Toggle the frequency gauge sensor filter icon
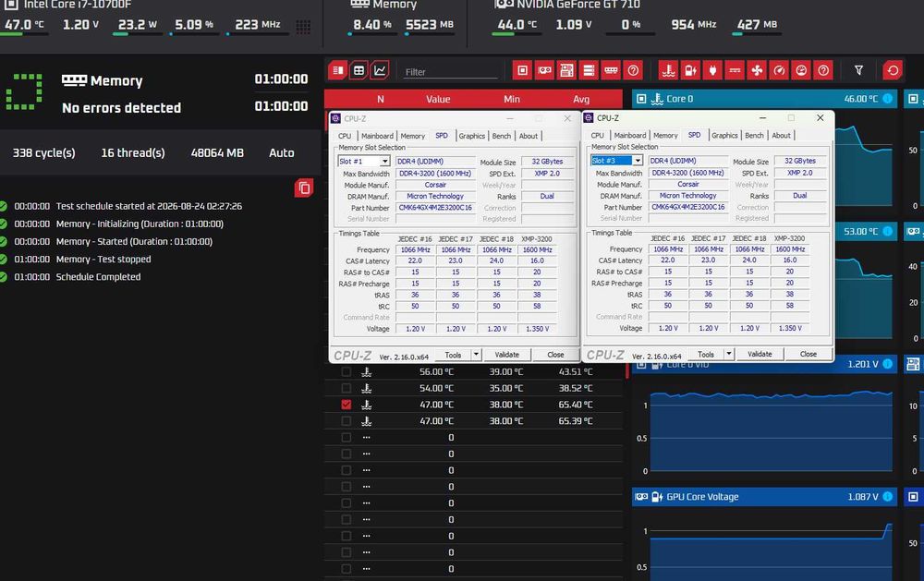Viewport: 924px width, 581px height. [779, 71]
